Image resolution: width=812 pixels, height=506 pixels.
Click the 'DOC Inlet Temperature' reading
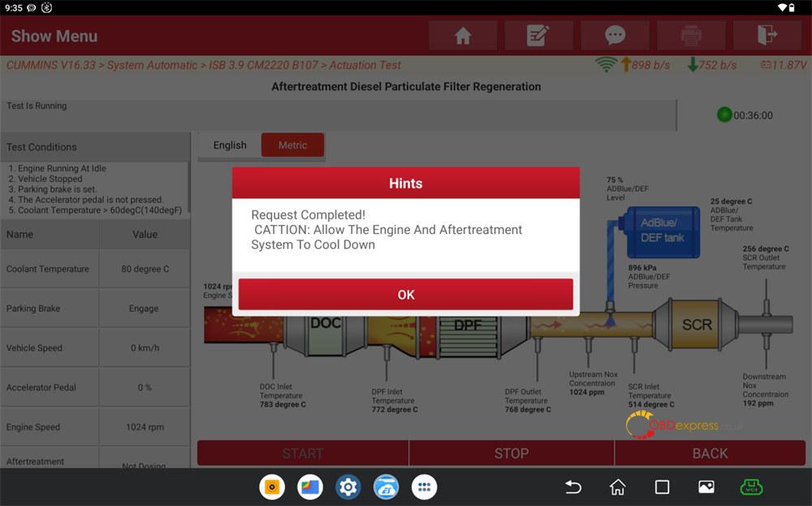click(x=283, y=396)
